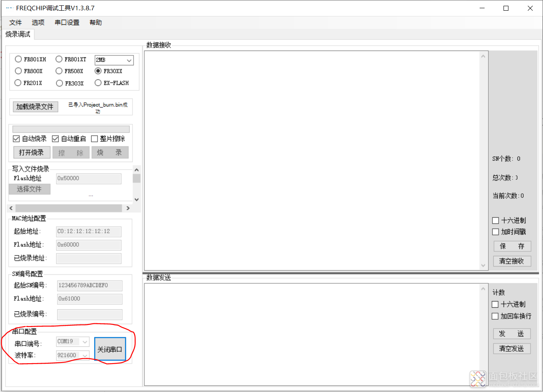Open the 文件 menu
543x392 pixels.
click(16, 23)
